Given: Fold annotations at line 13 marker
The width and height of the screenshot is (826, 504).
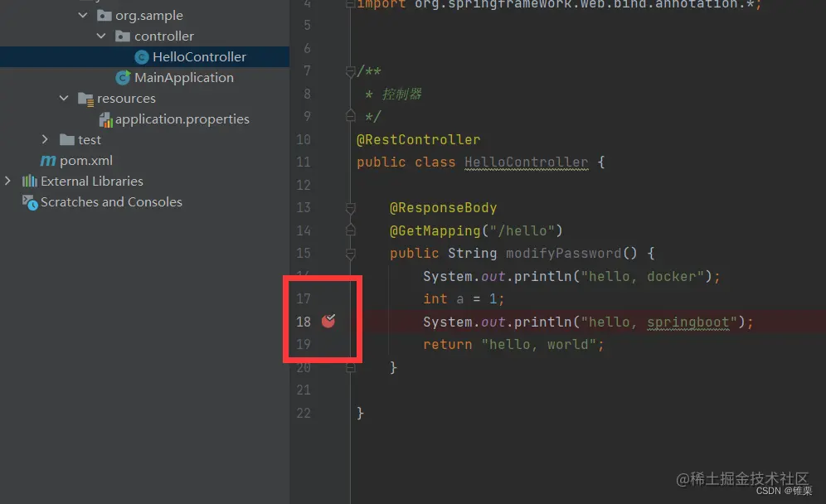Looking at the screenshot, I should pyautogui.click(x=350, y=209).
